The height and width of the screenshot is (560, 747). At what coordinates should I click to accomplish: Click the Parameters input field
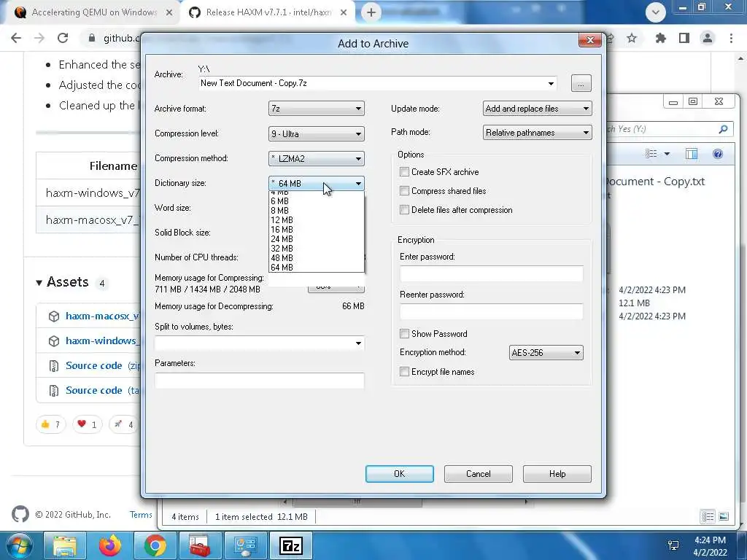(x=259, y=380)
